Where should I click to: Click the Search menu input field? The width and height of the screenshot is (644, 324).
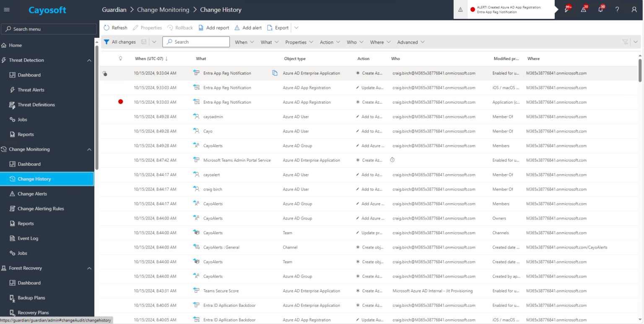(x=49, y=29)
